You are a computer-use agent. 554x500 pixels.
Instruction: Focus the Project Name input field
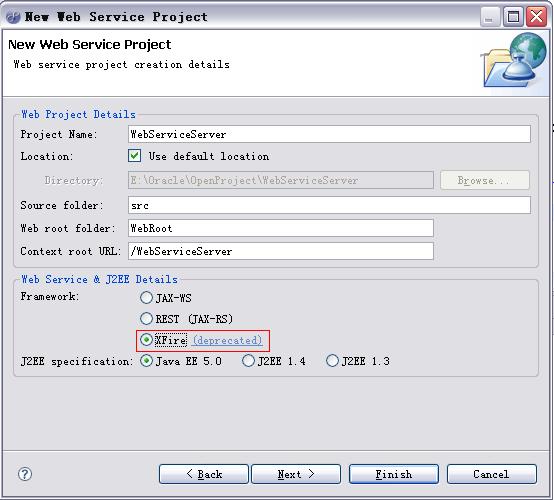pyautogui.click(x=329, y=134)
